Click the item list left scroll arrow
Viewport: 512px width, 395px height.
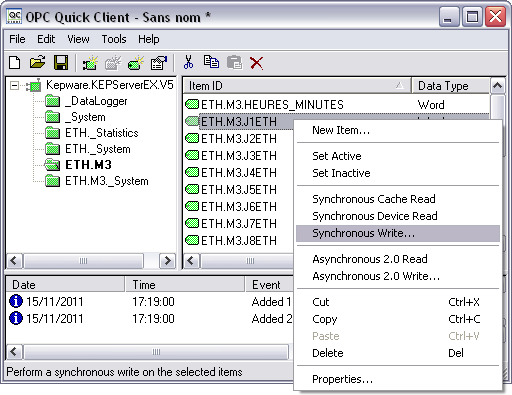click(191, 261)
